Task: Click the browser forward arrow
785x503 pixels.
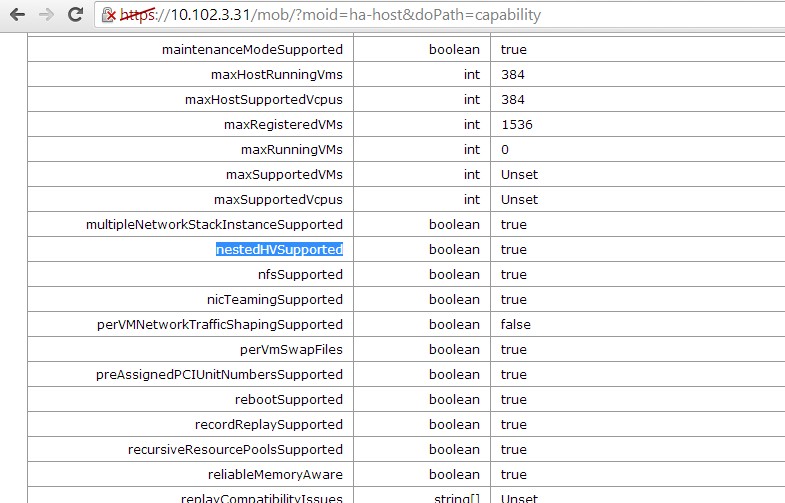Action: click(x=45, y=15)
